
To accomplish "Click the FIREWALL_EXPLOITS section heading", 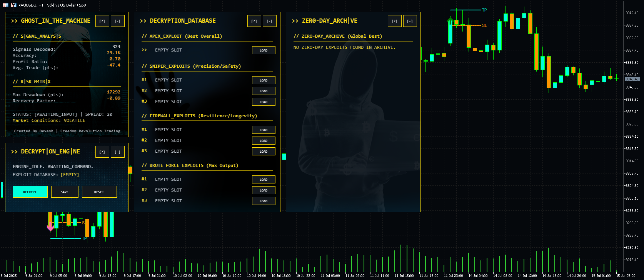I will [x=199, y=116].
